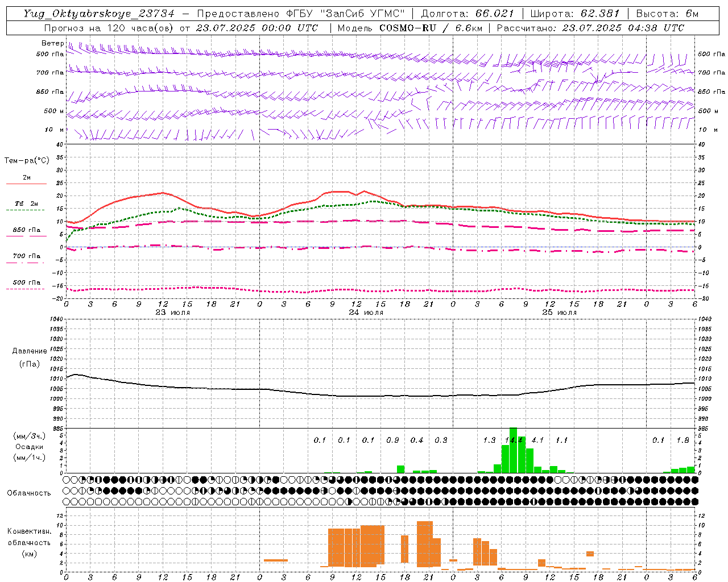This screenshot has width=728, height=582.
Task: Click the latitude value Широта: 62.381
Action: click(574, 14)
